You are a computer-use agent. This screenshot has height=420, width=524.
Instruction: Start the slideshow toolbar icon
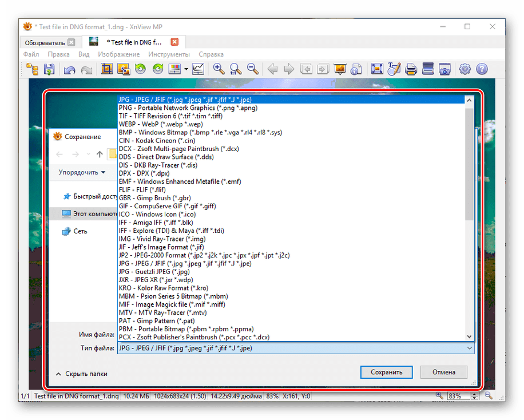(x=340, y=69)
